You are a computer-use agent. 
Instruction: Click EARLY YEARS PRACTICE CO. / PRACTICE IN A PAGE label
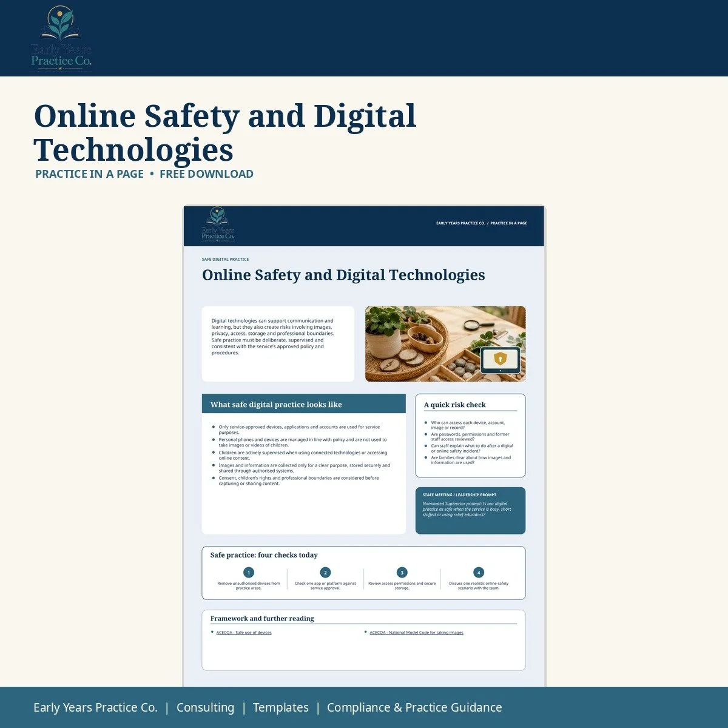(482, 223)
